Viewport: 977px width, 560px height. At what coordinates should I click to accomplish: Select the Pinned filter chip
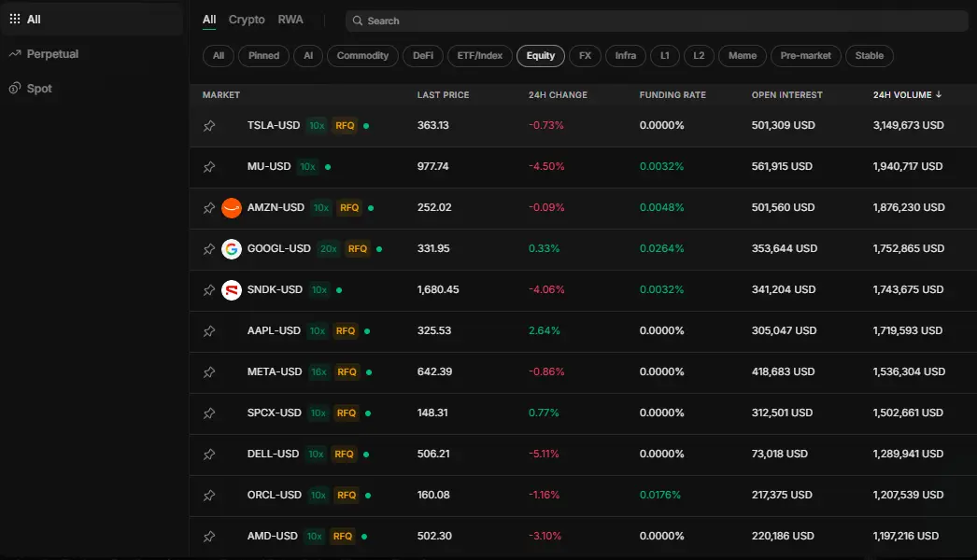click(263, 55)
